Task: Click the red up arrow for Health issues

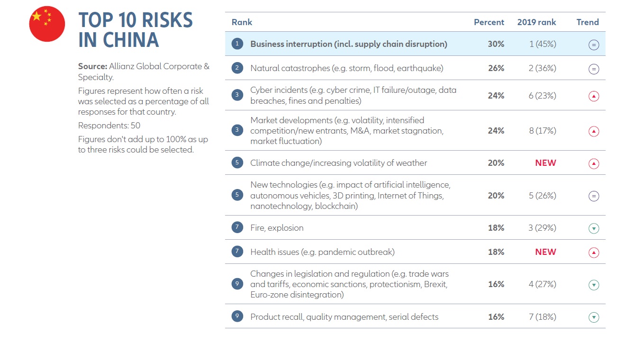Action: point(594,253)
